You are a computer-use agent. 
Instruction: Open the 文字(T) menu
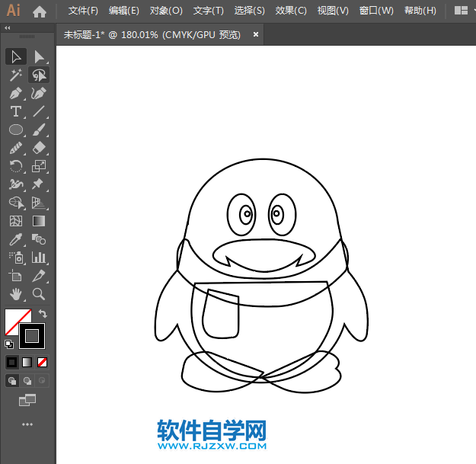(208, 11)
